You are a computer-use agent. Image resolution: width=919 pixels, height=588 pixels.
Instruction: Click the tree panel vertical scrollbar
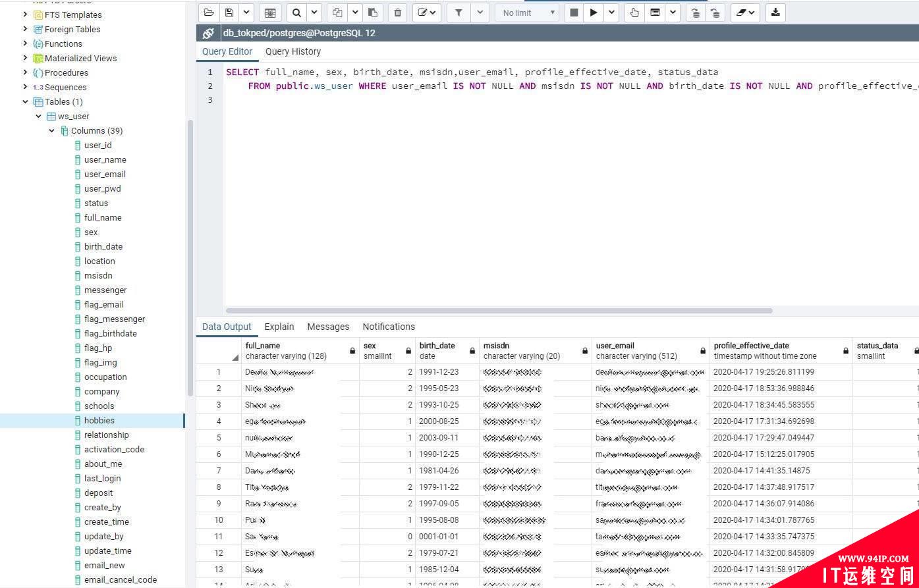pyautogui.click(x=190, y=257)
